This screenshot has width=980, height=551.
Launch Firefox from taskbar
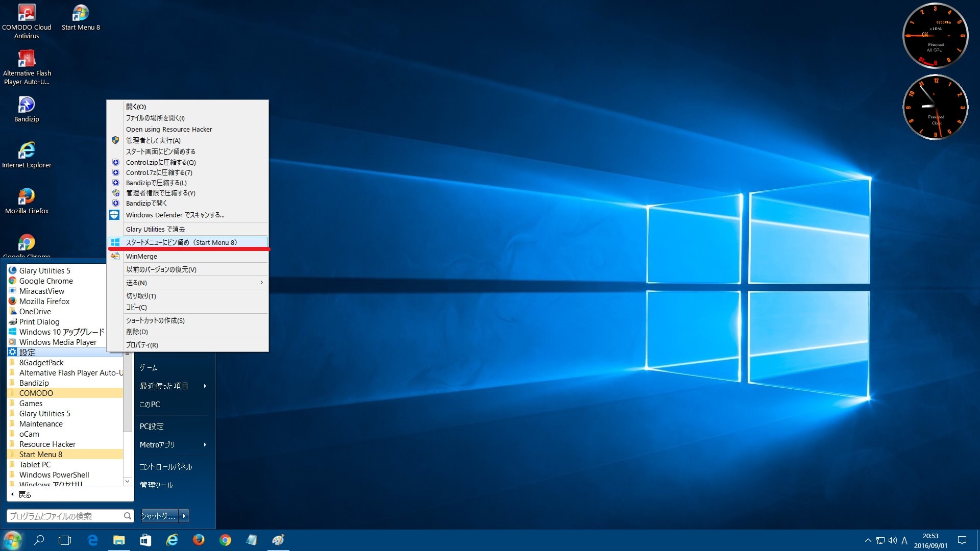tap(199, 540)
